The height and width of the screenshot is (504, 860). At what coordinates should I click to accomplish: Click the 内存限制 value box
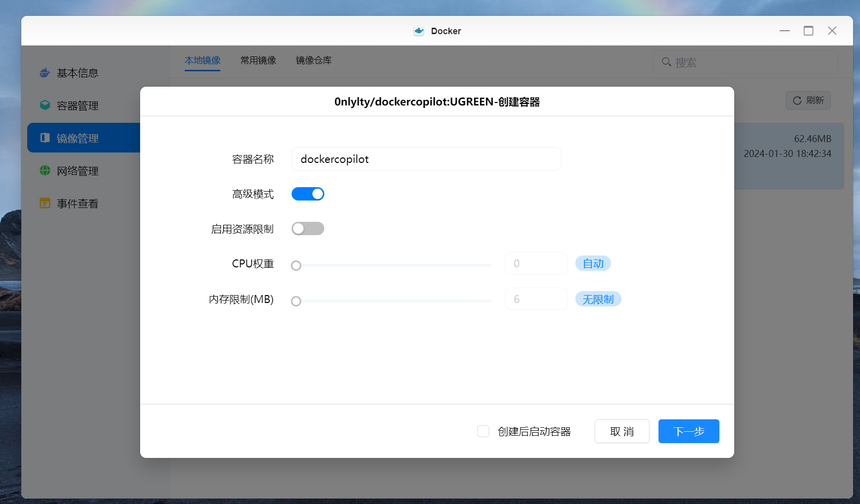(x=536, y=299)
